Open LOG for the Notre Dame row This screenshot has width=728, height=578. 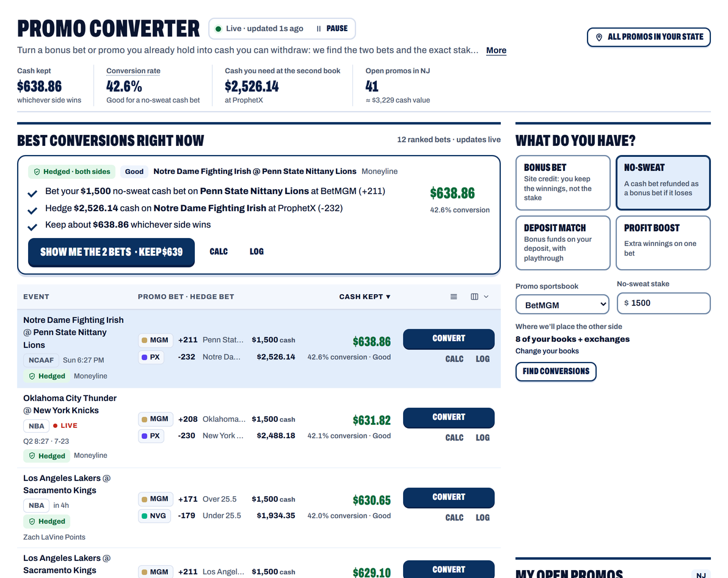pos(482,359)
